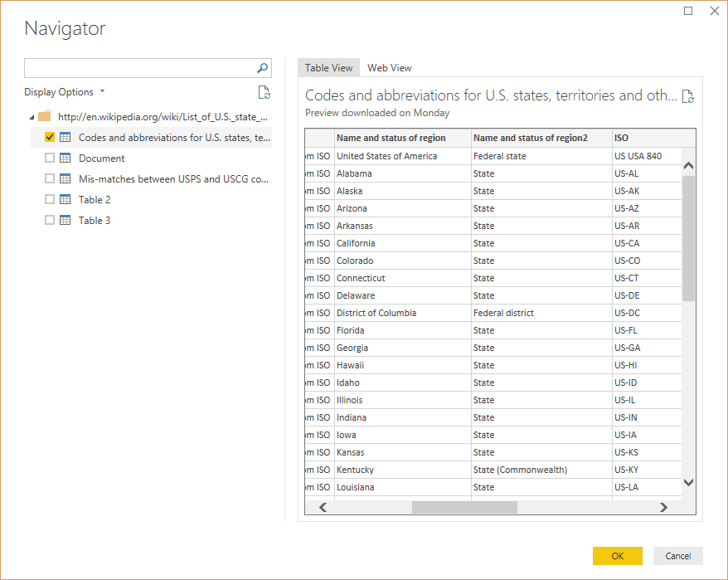728x580 pixels.
Task: Click the search magnifier icon
Action: [261, 67]
